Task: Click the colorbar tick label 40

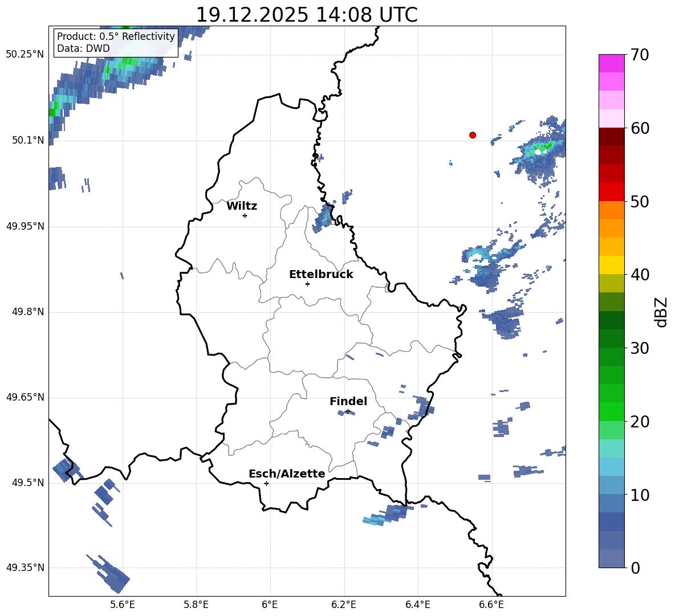Action: tap(640, 275)
